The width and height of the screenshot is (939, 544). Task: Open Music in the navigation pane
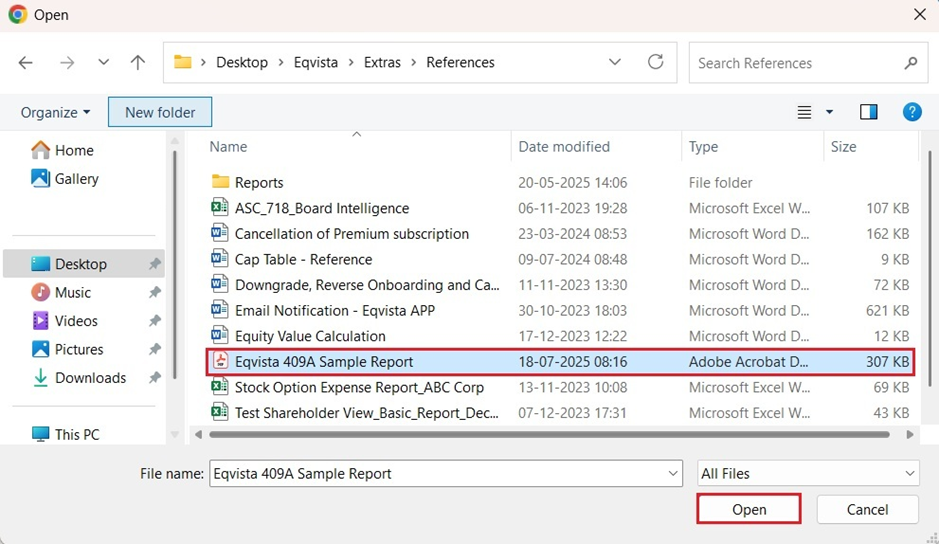[x=61, y=292]
